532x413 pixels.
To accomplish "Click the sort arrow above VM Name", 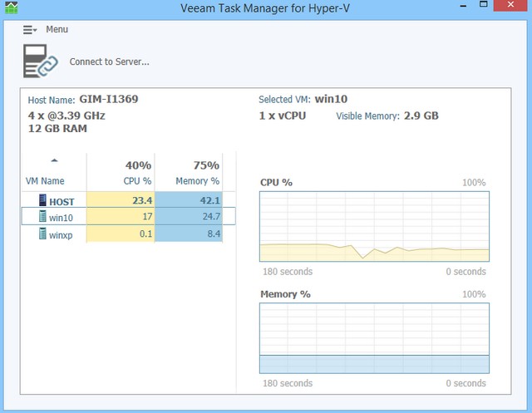I will pyautogui.click(x=54, y=160).
